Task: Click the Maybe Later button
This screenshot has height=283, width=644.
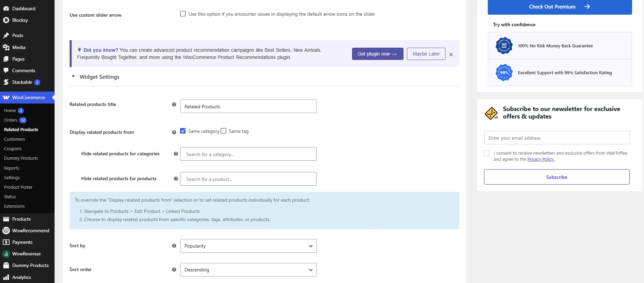Action: tap(426, 54)
